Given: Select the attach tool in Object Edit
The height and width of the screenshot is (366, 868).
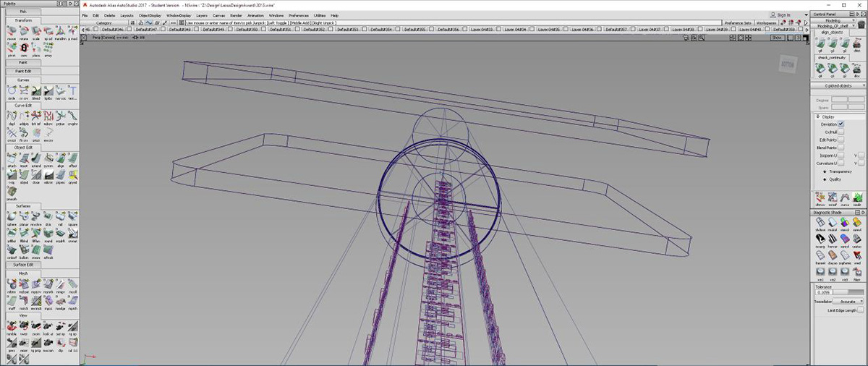Looking at the screenshot, I should click(12, 157).
